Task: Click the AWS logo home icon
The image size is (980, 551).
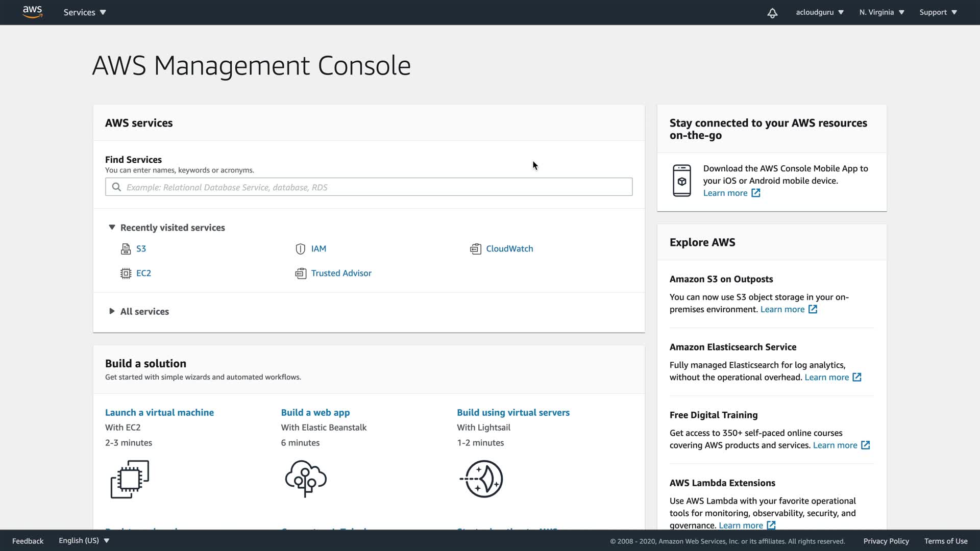Action: pos(32,12)
